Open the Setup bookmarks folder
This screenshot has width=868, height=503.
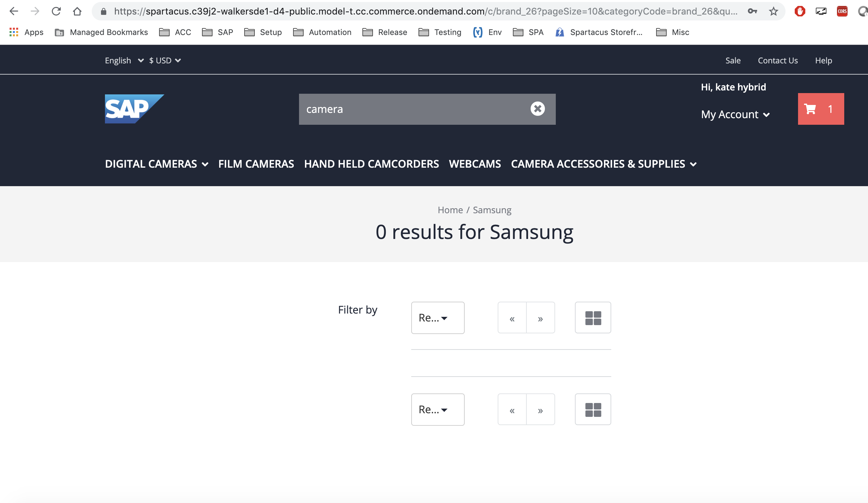click(x=263, y=32)
